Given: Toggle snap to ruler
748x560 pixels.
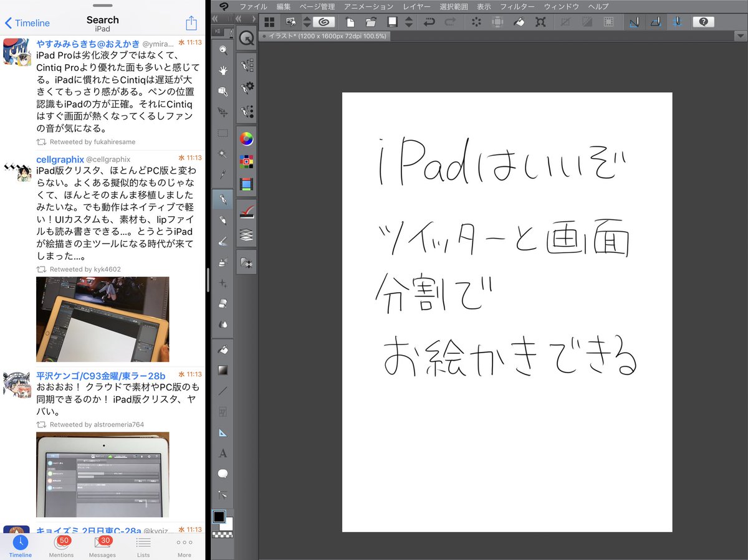Looking at the screenshot, I should 635,22.
